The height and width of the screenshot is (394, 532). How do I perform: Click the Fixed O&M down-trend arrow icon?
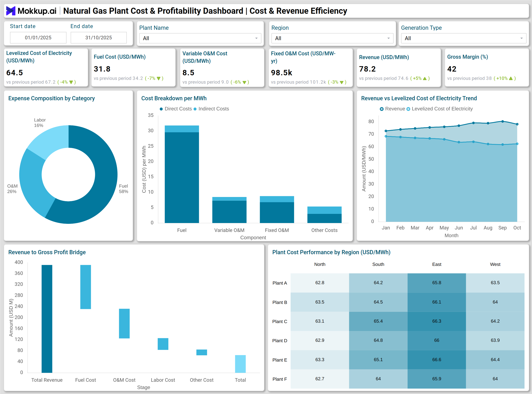coord(342,82)
